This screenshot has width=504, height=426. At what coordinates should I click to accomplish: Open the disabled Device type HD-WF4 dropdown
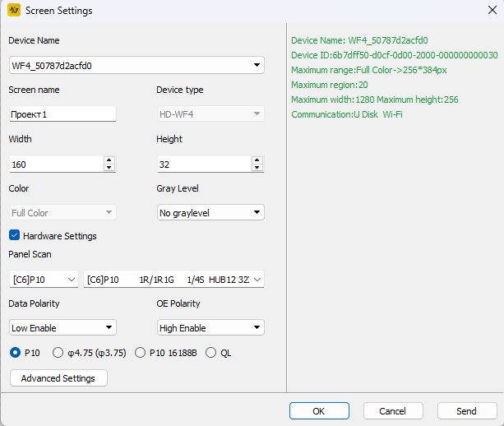click(x=210, y=113)
